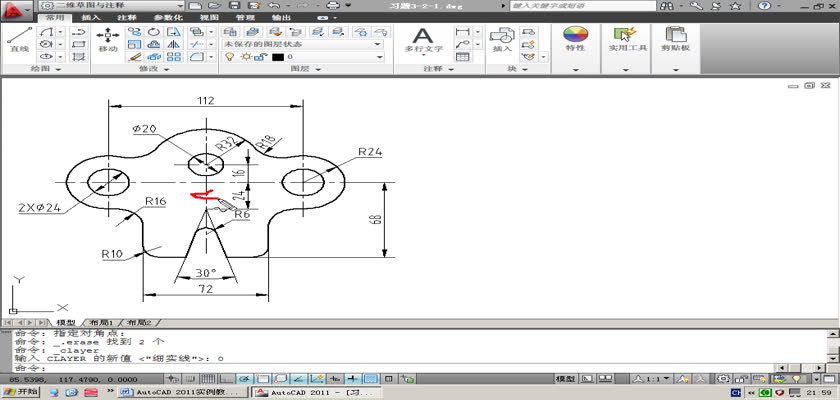Select the Mirror tool
Image resolution: width=840 pixels, height=400 pixels.
(x=174, y=44)
